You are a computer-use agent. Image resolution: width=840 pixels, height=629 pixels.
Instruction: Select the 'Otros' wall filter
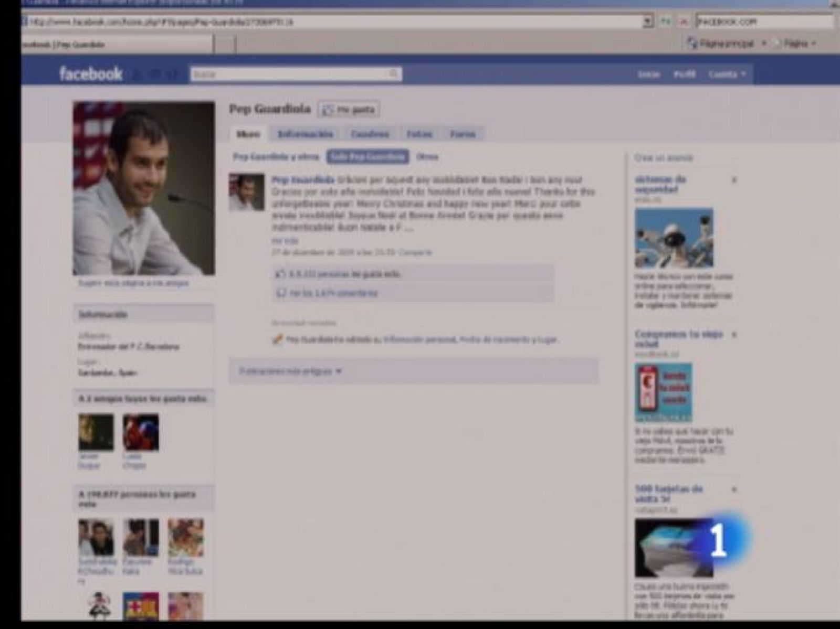pyautogui.click(x=427, y=156)
